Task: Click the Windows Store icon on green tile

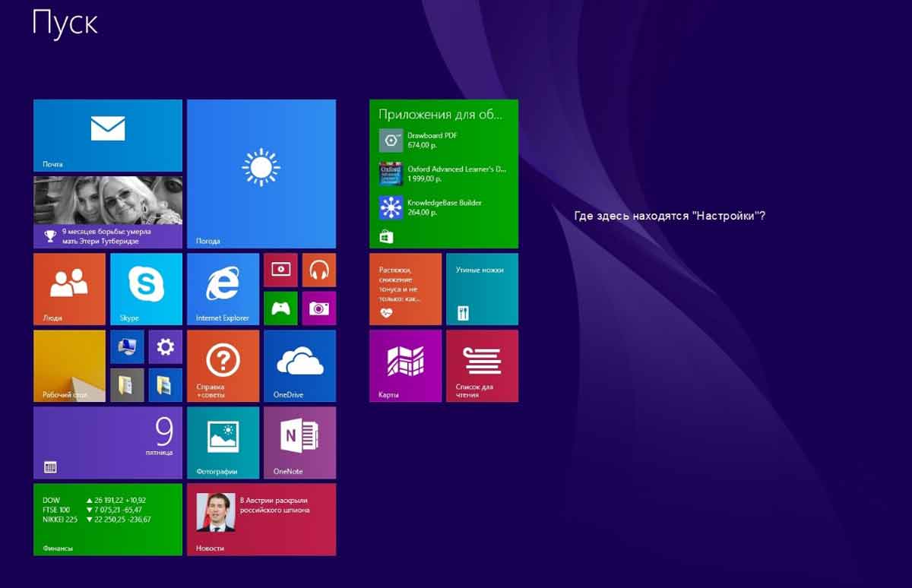Action: click(x=388, y=236)
